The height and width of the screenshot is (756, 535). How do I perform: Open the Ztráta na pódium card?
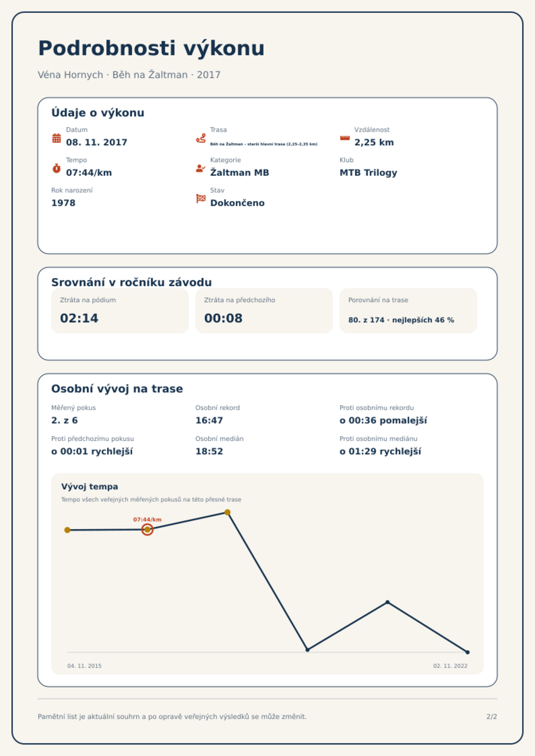(120, 310)
